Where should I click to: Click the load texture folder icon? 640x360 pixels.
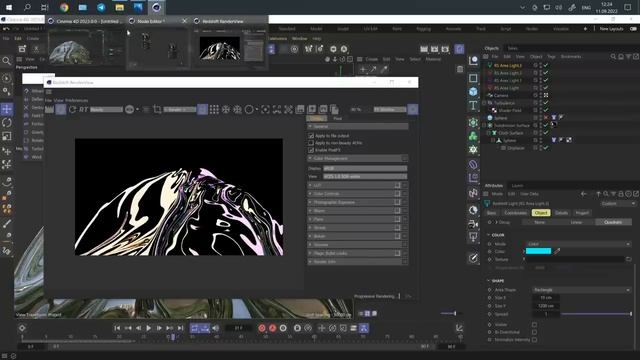[x=629, y=259]
